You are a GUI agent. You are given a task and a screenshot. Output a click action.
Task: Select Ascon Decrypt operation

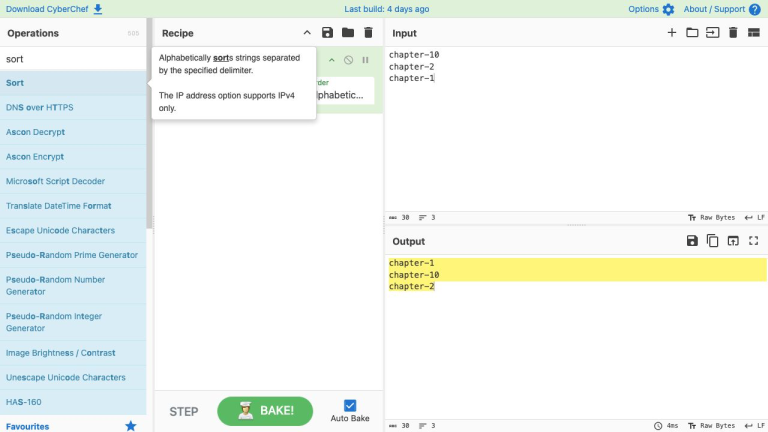click(x=73, y=132)
